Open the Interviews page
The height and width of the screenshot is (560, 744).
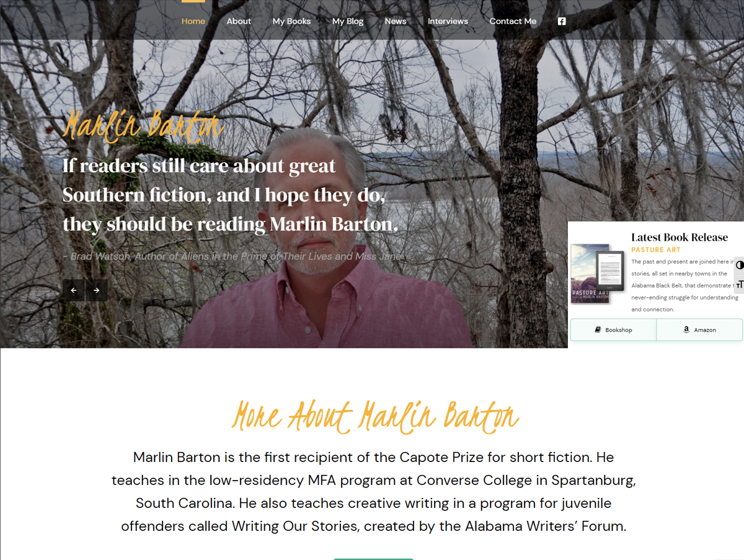[x=448, y=21]
